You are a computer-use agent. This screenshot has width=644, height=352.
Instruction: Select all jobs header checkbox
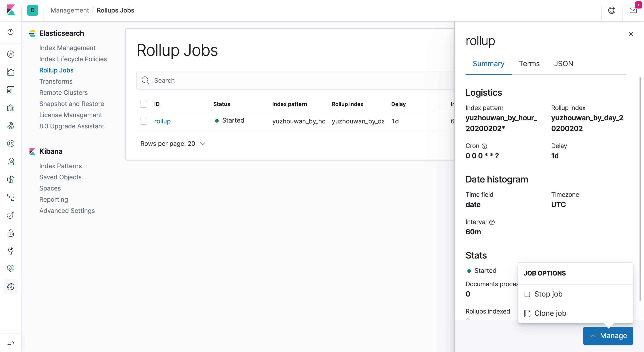pyautogui.click(x=144, y=104)
